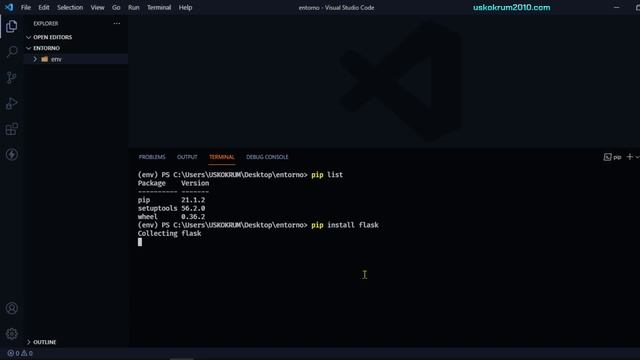Click the pip 21.1.2 row

pyautogui.click(x=171, y=200)
